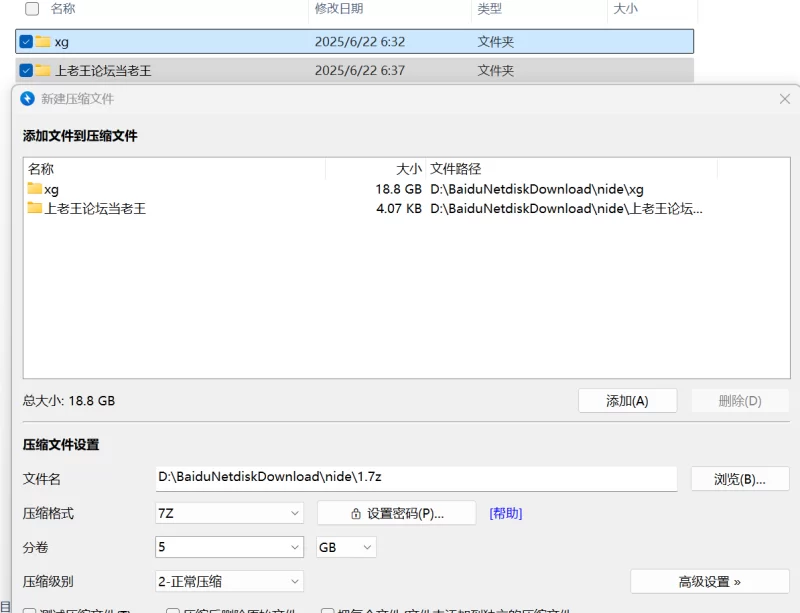
Task: Click into the 文件名 path input field
Action: pyautogui.click(x=415, y=478)
